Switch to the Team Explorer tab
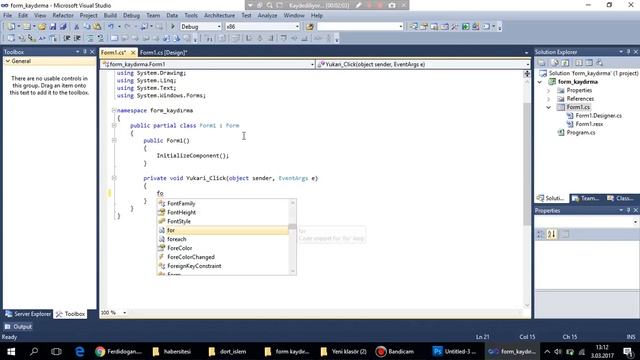 [x=586, y=198]
